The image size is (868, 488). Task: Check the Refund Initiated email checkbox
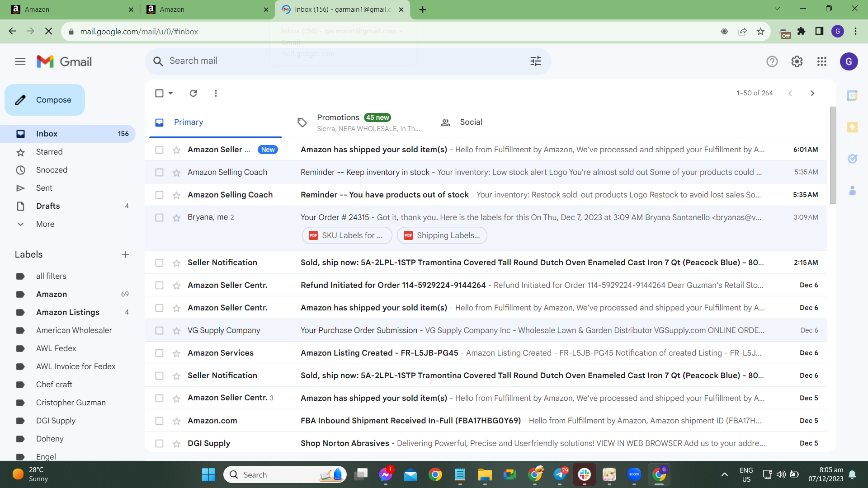pyautogui.click(x=159, y=285)
